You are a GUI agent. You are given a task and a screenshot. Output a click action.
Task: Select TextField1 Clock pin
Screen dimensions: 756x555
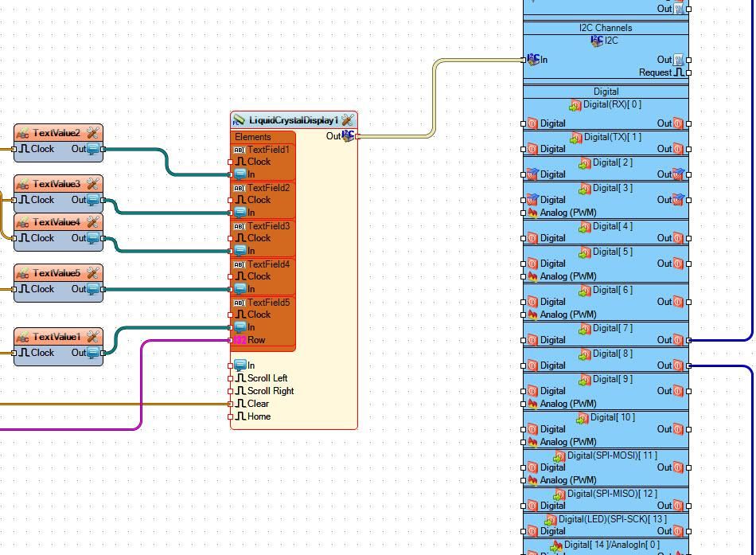(x=241, y=162)
